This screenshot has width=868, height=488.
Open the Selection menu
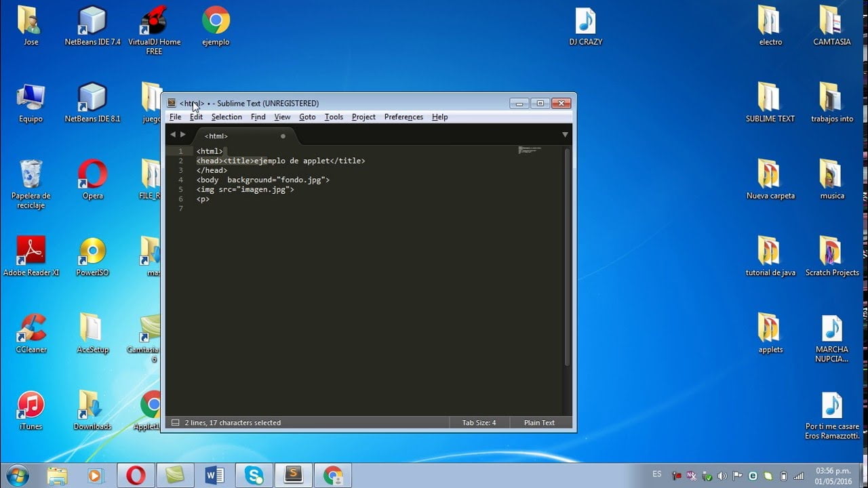[x=226, y=117]
